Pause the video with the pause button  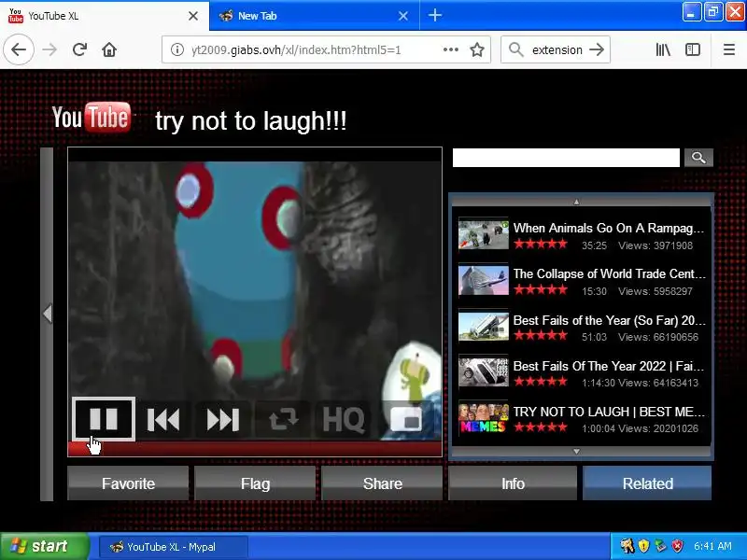pos(104,419)
